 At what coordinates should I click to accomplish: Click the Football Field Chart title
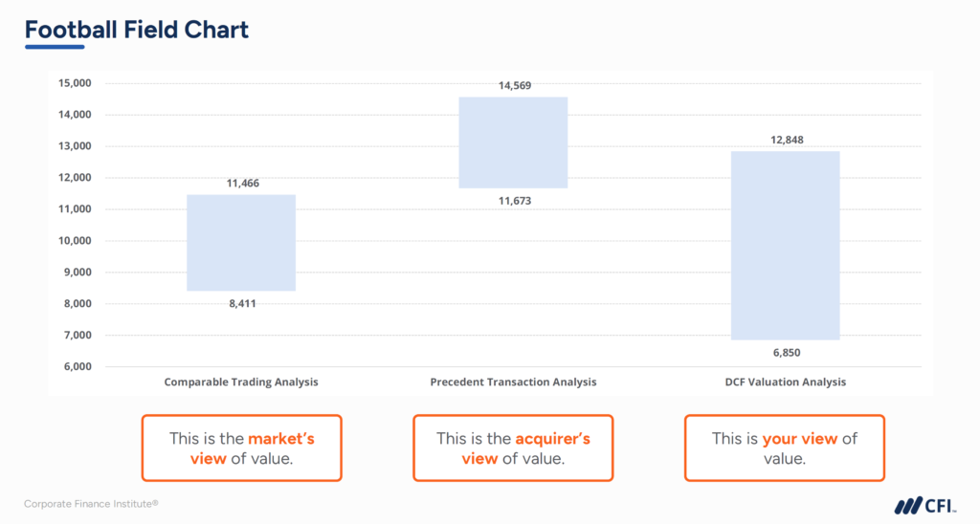pyautogui.click(x=137, y=30)
